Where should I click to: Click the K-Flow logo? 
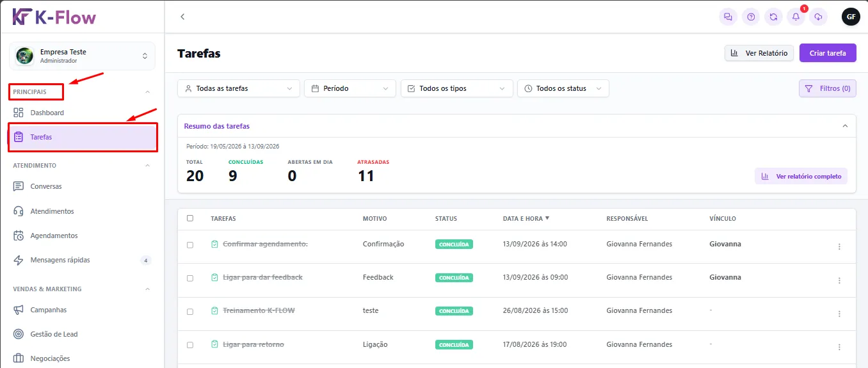(x=54, y=17)
